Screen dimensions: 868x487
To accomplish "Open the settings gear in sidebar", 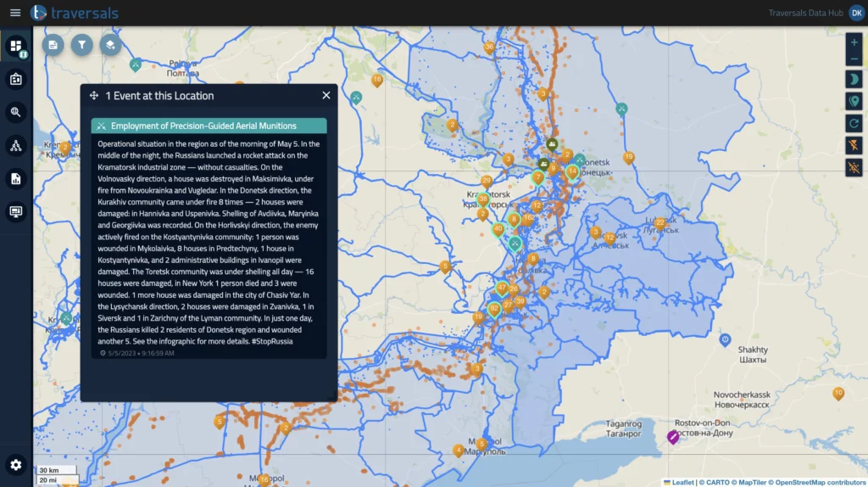I will pos(16,465).
